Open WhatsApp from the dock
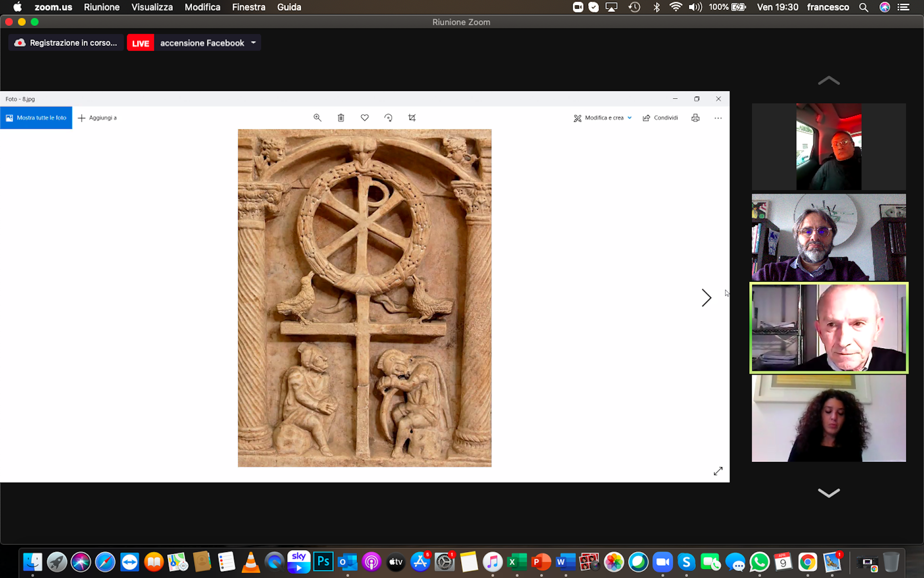Viewport: 924px width, 578px height. [759, 562]
